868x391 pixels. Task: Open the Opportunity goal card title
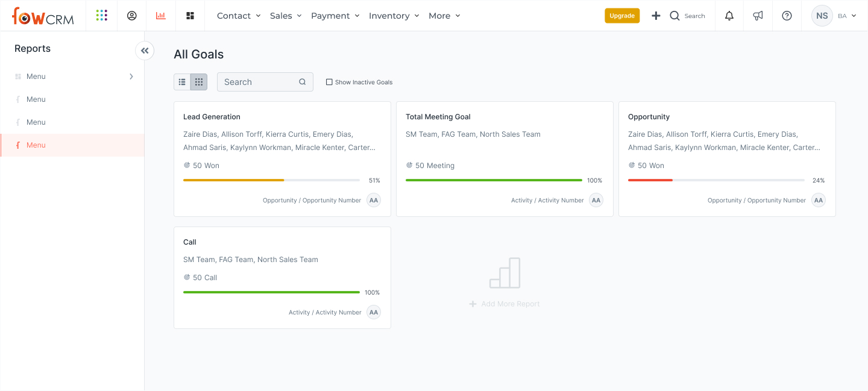click(649, 117)
